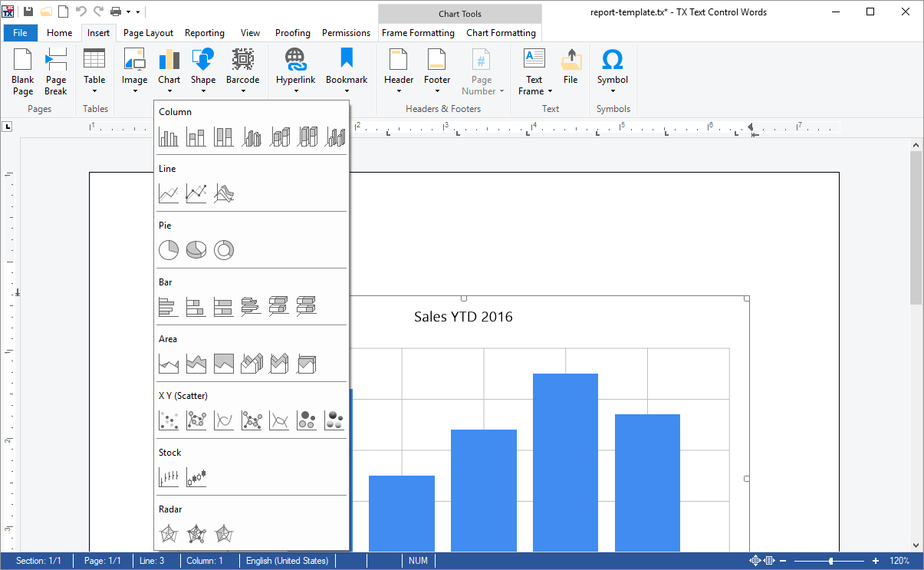Expand the Bookmark menu
This screenshot has height=570, width=924.
tap(347, 71)
